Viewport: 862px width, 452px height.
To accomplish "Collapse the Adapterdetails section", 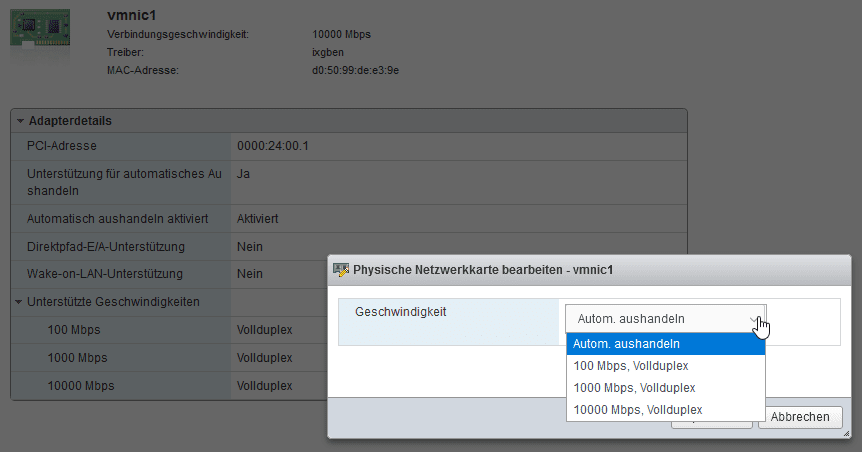I will click(x=20, y=121).
